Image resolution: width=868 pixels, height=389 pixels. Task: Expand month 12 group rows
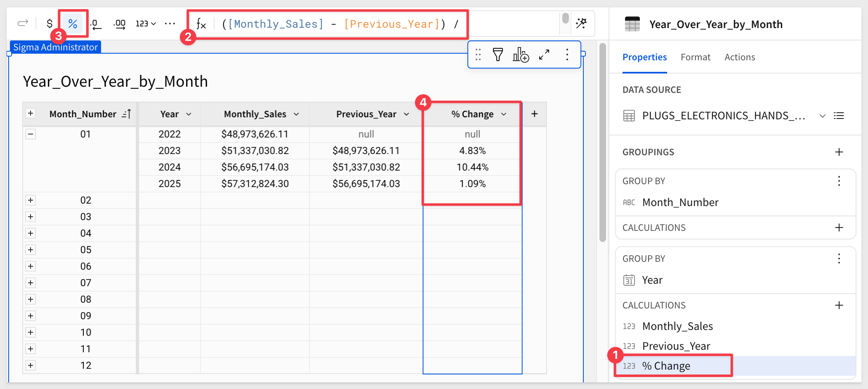click(x=31, y=365)
